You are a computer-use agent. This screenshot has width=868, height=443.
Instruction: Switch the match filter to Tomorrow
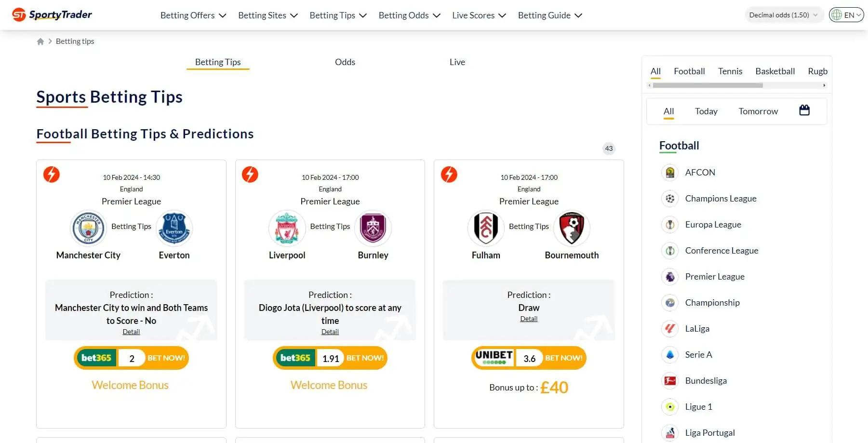tap(758, 111)
